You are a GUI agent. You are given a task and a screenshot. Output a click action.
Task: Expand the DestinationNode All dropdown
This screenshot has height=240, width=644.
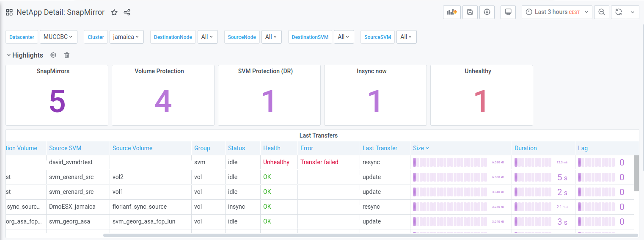coord(207,37)
